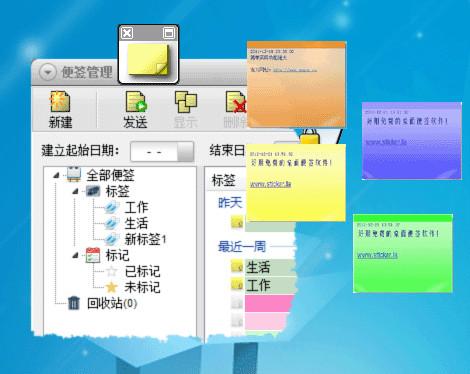Click the gold star icon beside 未标记
The height and width of the screenshot is (374, 470).
click(112, 287)
